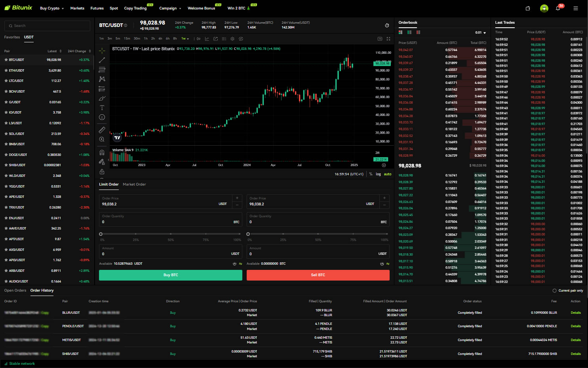Expand the Buy Crypto menu

pyautogui.click(x=52, y=8)
